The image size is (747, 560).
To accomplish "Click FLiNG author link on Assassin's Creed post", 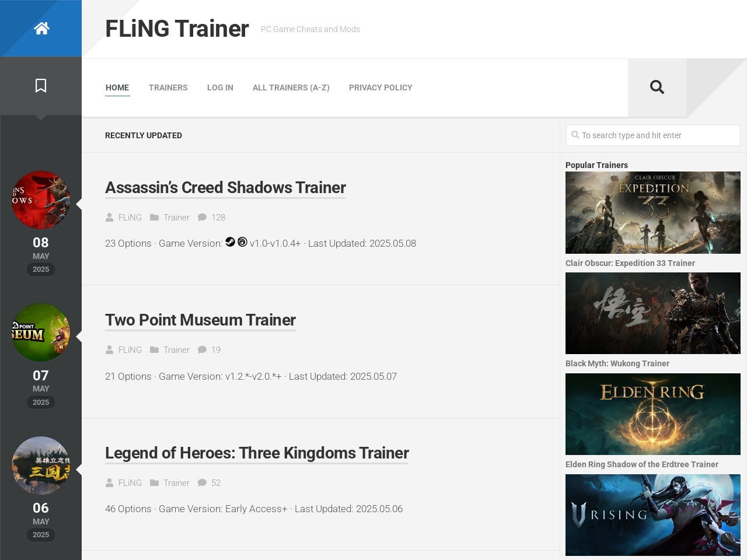I will pyautogui.click(x=130, y=217).
